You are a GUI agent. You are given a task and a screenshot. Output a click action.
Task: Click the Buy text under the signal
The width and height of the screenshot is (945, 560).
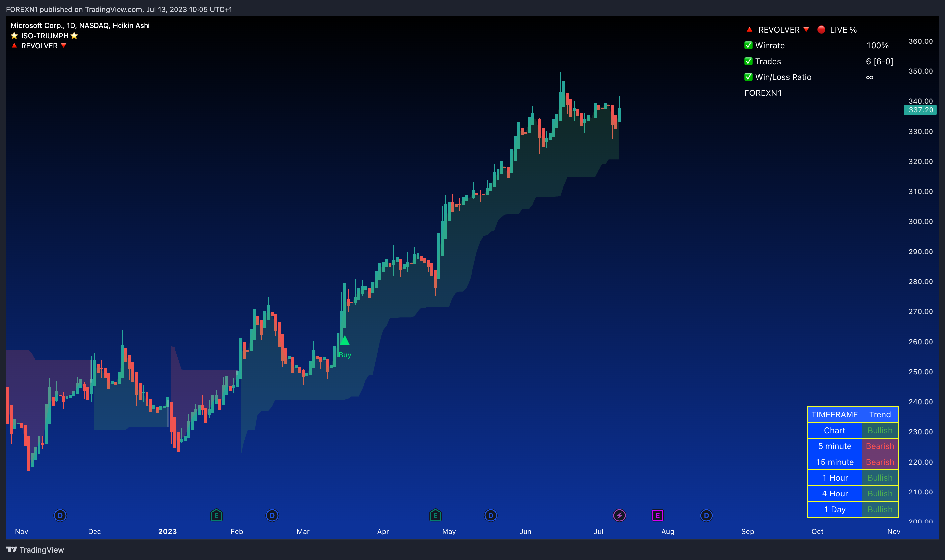pyautogui.click(x=345, y=355)
